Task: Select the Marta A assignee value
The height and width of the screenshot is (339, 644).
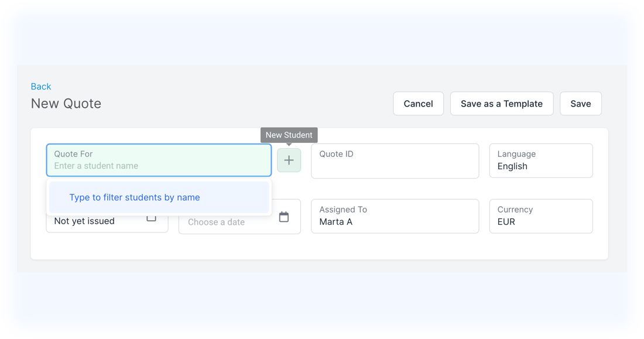Action: coord(335,222)
